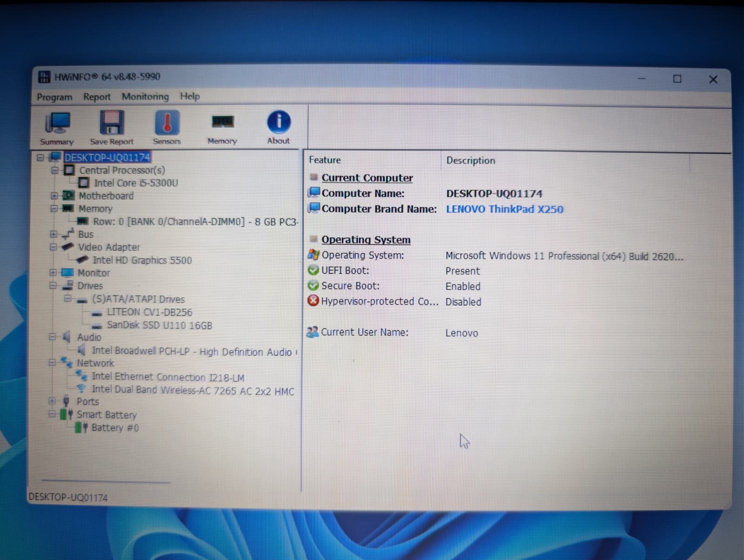Click the LITEON CV1-DB256 drive icon

(x=97, y=313)
